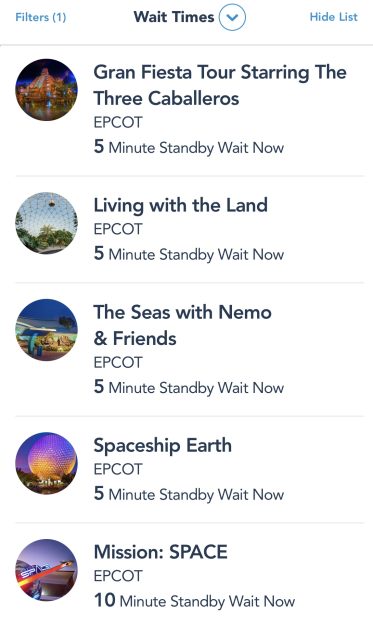Image resolution: width=373 pixels, height=625 pixels.
Task: Select the Mission: SPACE attraction title
Action: [x=161, y=552]
